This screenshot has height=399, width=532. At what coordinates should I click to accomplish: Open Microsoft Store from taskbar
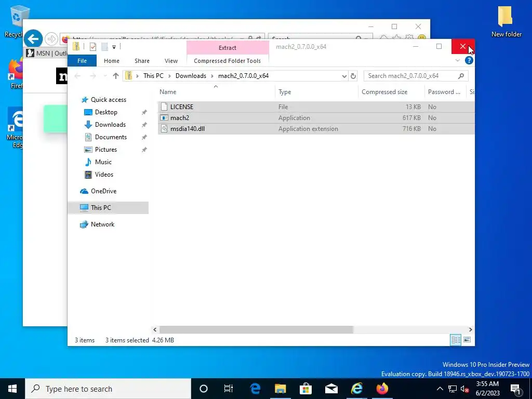305,389
